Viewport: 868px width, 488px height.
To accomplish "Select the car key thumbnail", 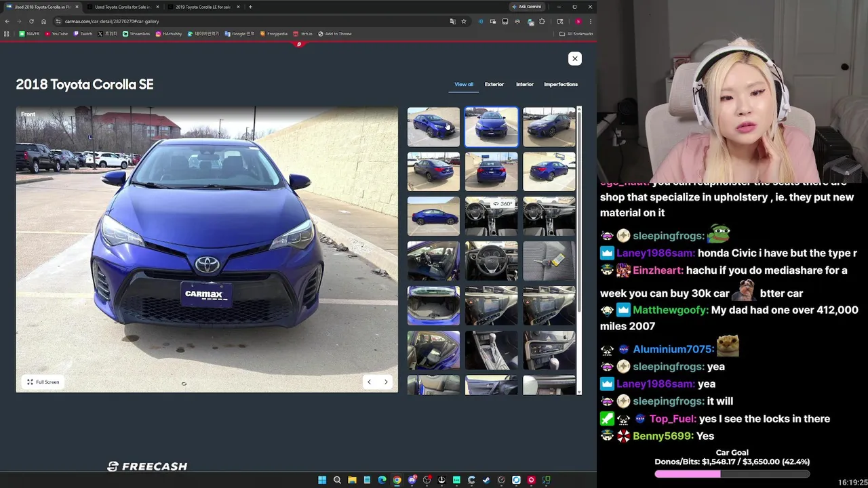I will pos(549,261).
